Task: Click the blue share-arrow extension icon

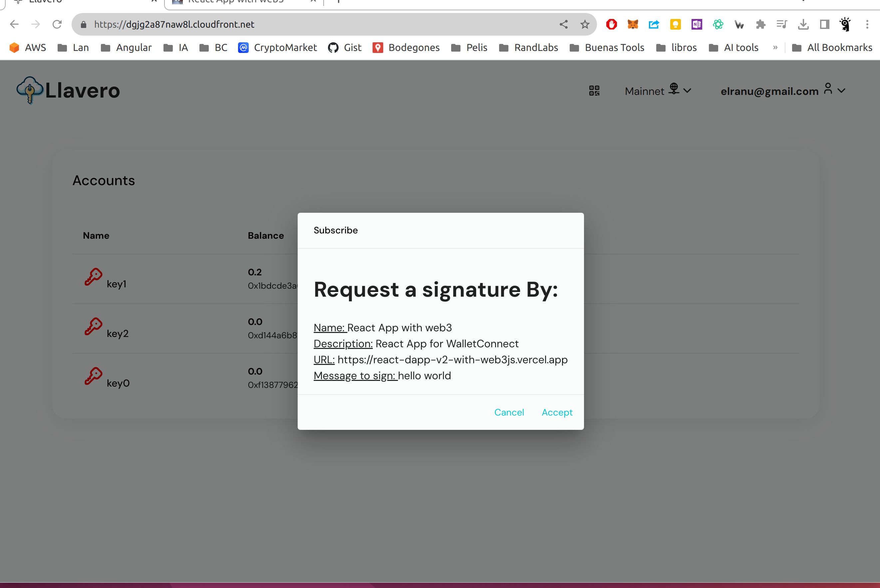Action: [x=654, y=24]
